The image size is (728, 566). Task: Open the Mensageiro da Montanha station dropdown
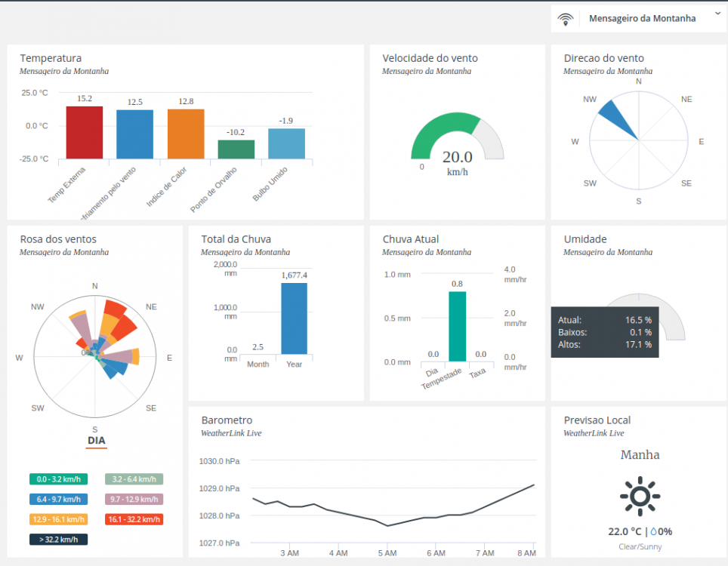point(642,19)
